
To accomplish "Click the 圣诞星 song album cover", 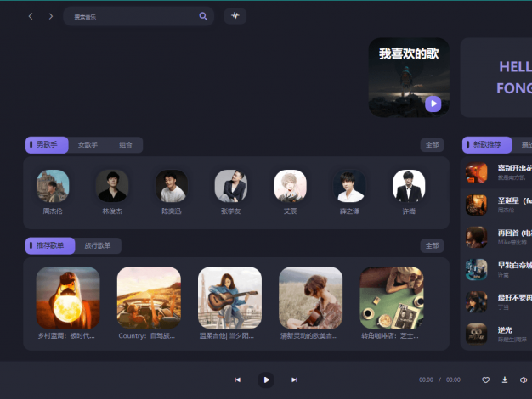I will (x=477, y=205).
